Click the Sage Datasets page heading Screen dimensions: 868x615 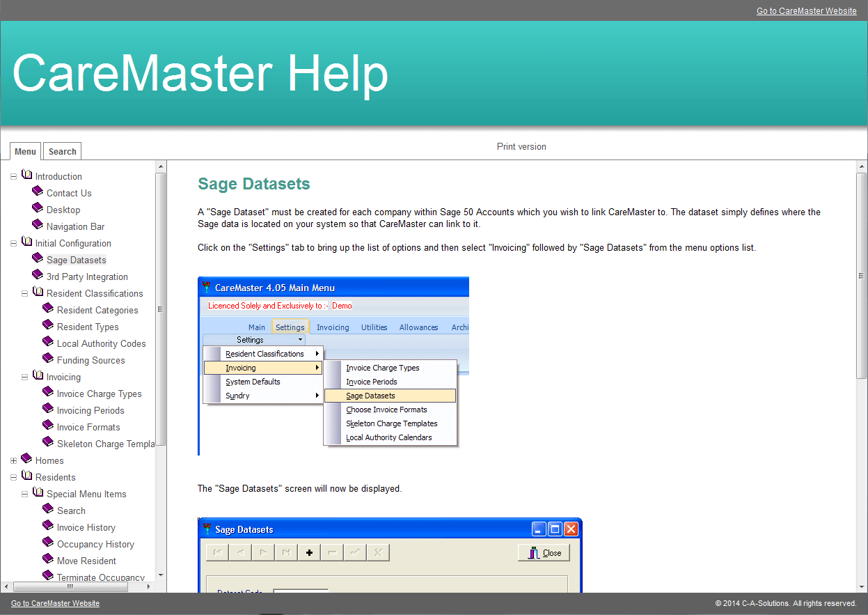point(254,184)
